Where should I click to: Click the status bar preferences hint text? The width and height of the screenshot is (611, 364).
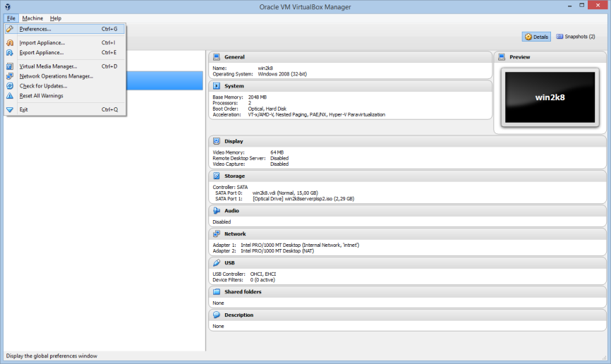pos(52,356)
